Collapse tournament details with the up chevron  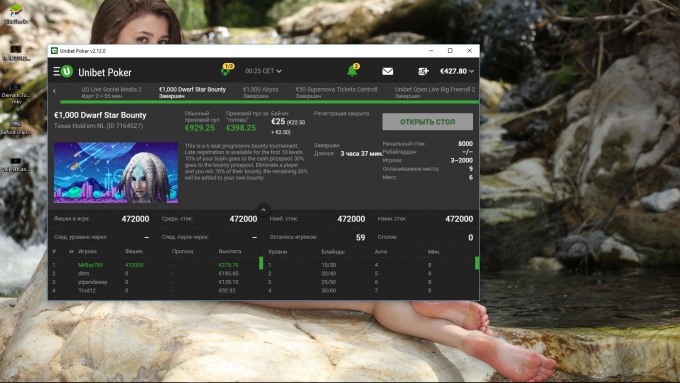[263, 210]
